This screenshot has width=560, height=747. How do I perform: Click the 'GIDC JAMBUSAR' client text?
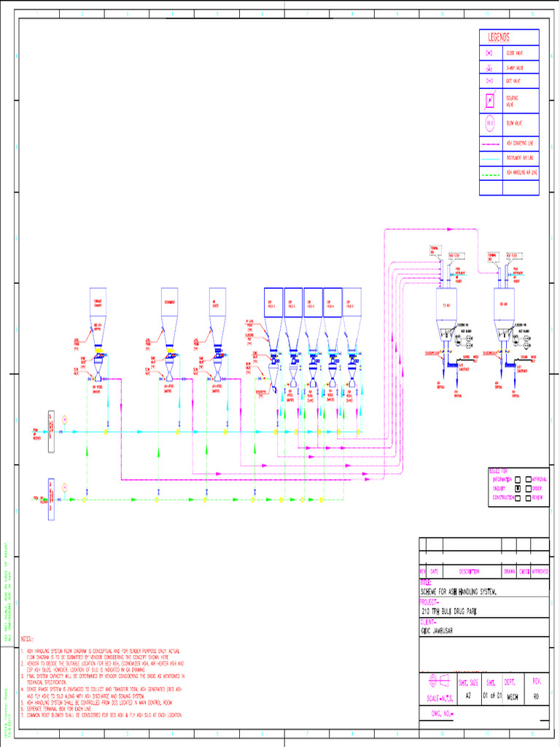(437, 631)
